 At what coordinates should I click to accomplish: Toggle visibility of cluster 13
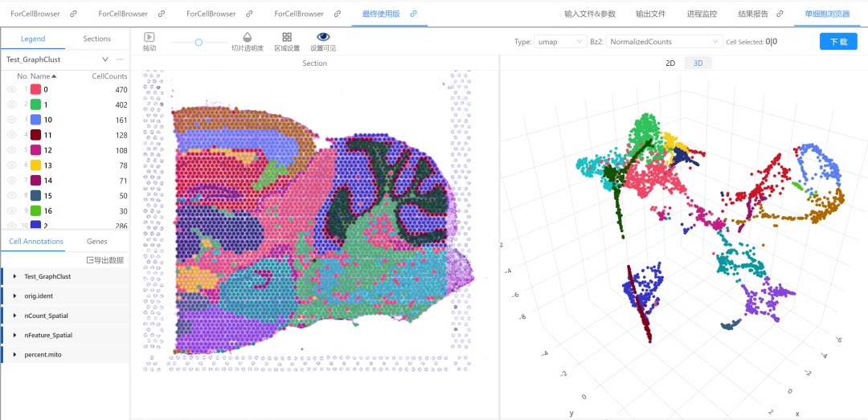[x=12, y=165]
